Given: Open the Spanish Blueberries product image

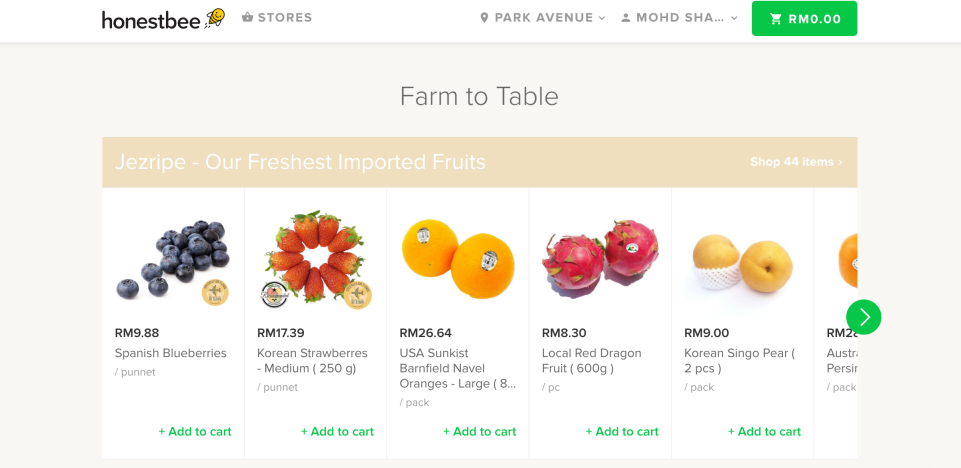Looking at the screenshot, I should pyautogui.click(x=173, y=260).
